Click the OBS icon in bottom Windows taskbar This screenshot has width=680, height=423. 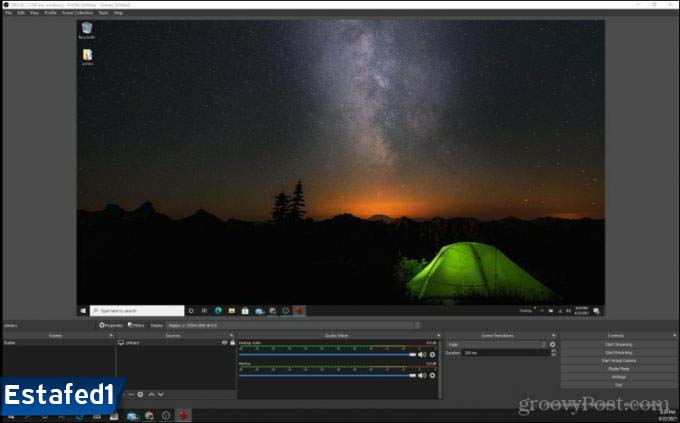coord(166,416)
